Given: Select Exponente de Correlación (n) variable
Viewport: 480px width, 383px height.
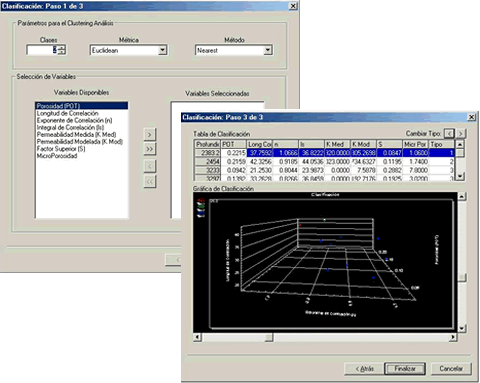Looking at the screenshot, I should click(74, 120).
